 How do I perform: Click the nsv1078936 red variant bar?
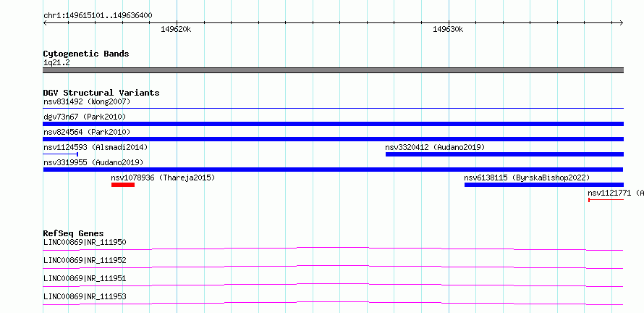coord(123,185)
